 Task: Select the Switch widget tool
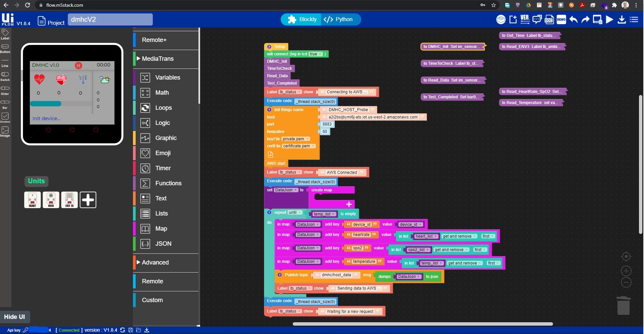(5, 77)
